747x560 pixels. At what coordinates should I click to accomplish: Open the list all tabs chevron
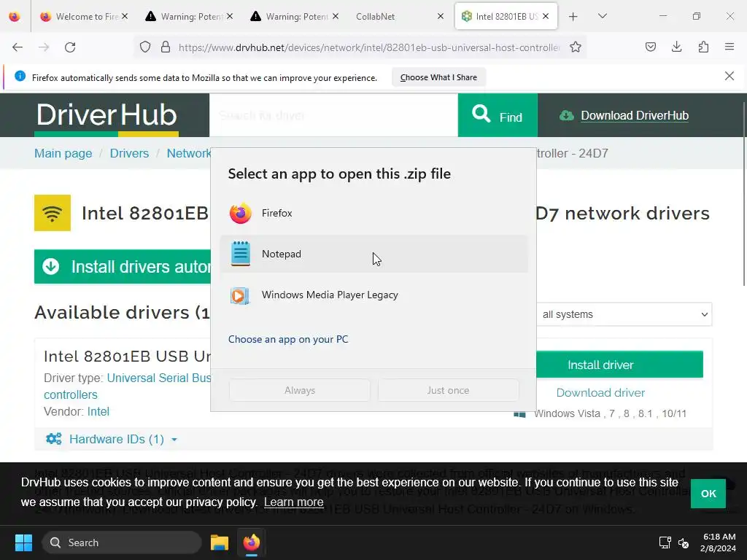coord(602,16)
